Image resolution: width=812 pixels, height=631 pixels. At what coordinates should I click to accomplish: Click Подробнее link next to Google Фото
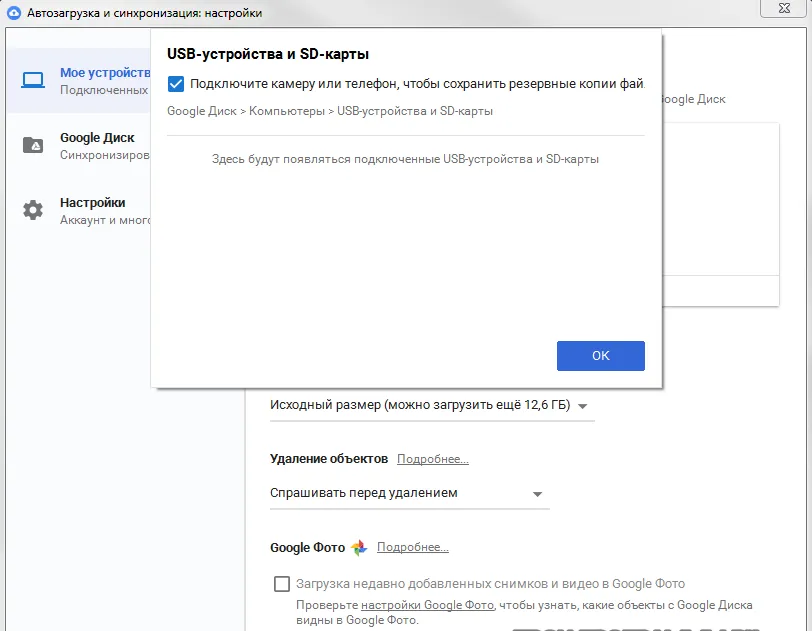[x=413, y=547]
